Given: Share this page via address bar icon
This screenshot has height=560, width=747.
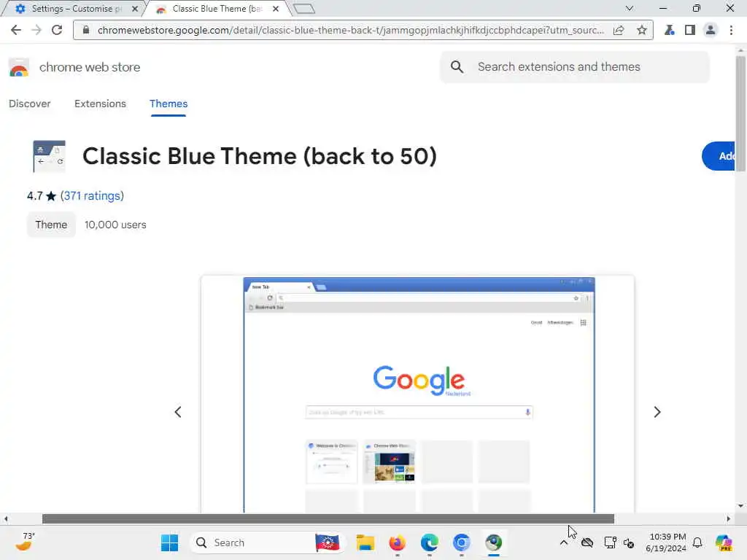Looking at the screenshot, I should click(x=619, y=30).
